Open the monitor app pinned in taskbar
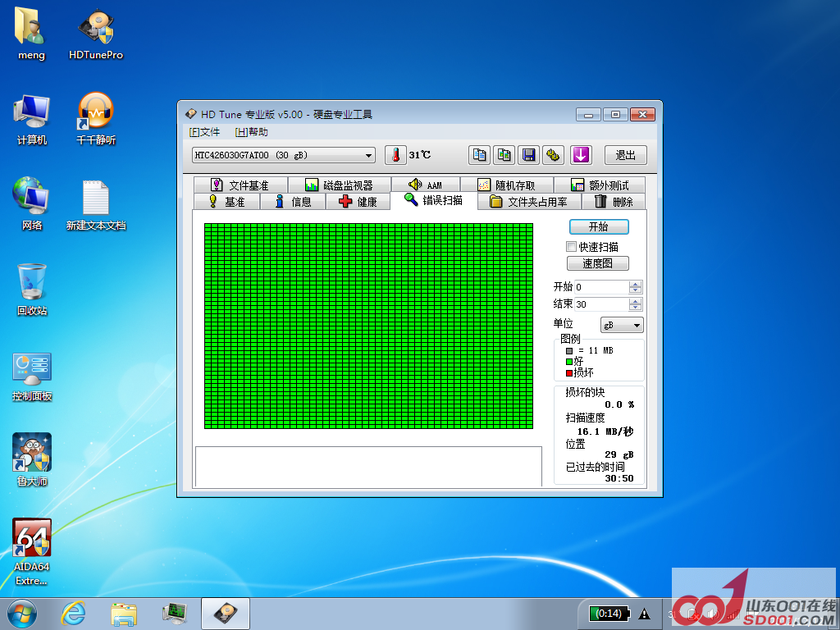 [175, 614]
